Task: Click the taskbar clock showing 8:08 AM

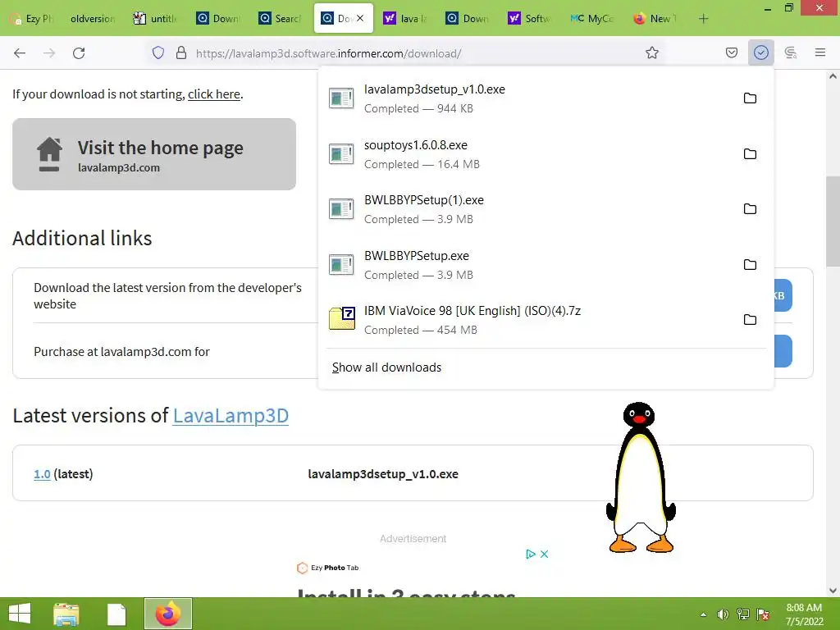Action: pyautogui.click(x=804, y=614)
